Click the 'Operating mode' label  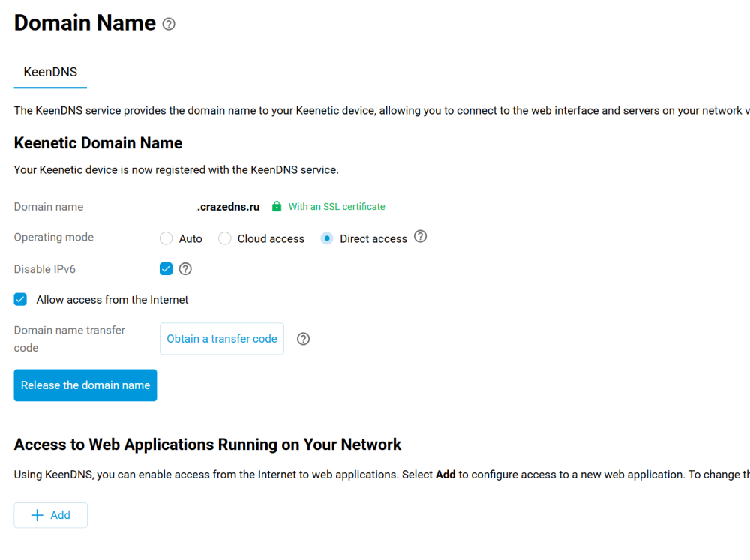click(x=53, y=238)
